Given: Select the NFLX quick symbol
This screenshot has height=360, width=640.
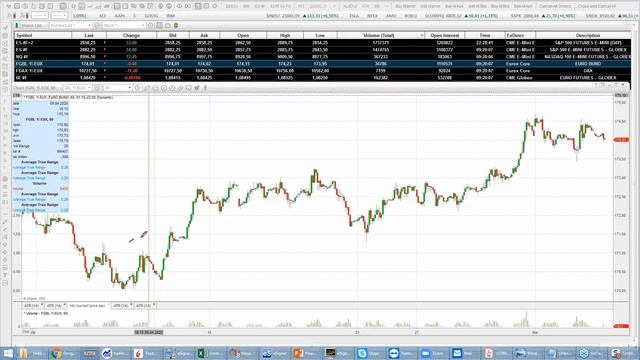Looking at the screenshot, I should point(372,16).
